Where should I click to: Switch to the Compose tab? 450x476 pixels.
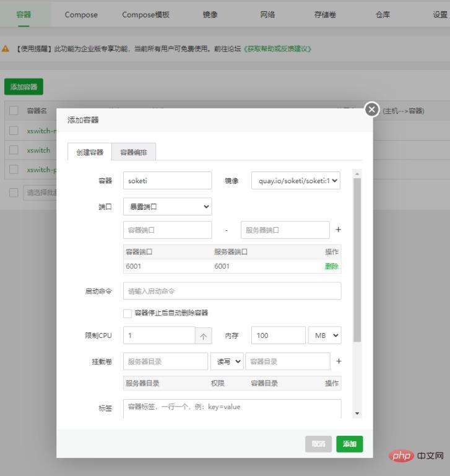pos(81,15)
